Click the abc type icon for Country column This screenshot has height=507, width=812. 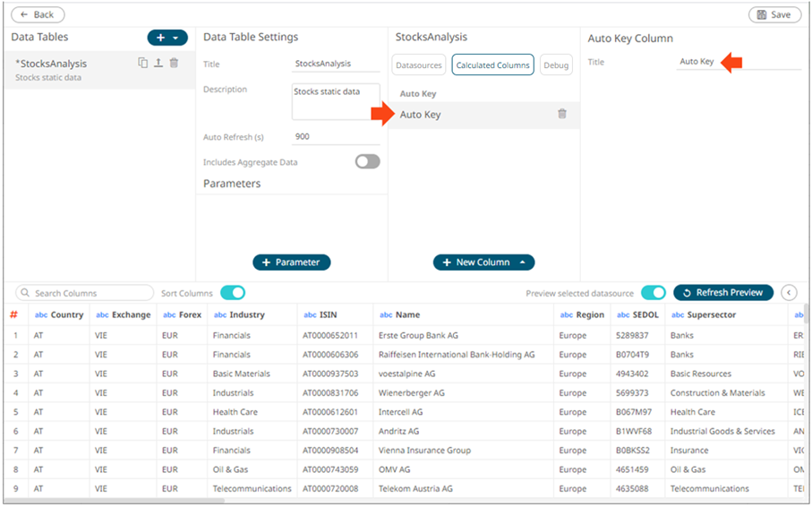[x=40, y=315]
